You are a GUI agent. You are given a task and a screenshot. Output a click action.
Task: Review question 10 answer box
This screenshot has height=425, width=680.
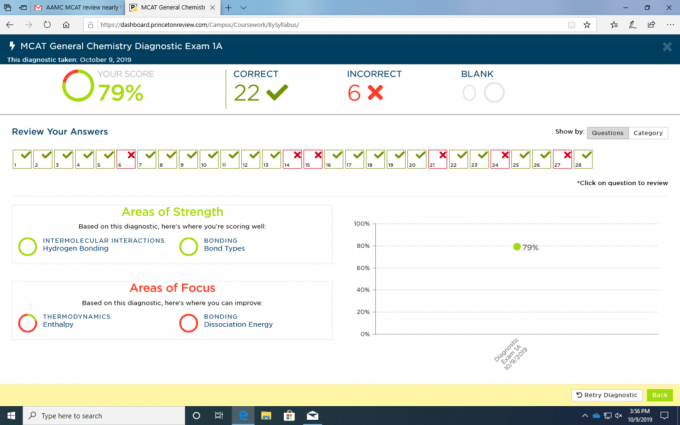[x=209, y=159]
